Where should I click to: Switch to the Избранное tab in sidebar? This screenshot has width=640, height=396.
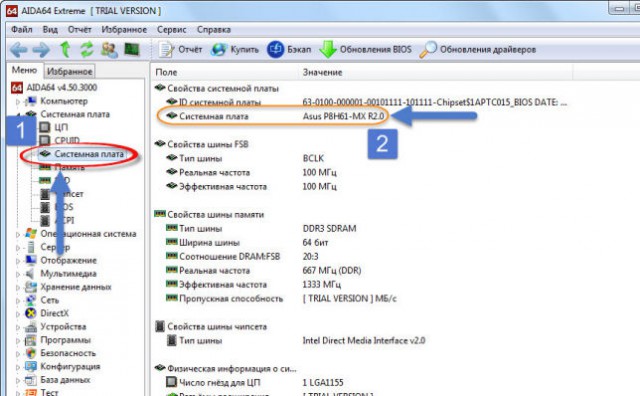(69, 71)
